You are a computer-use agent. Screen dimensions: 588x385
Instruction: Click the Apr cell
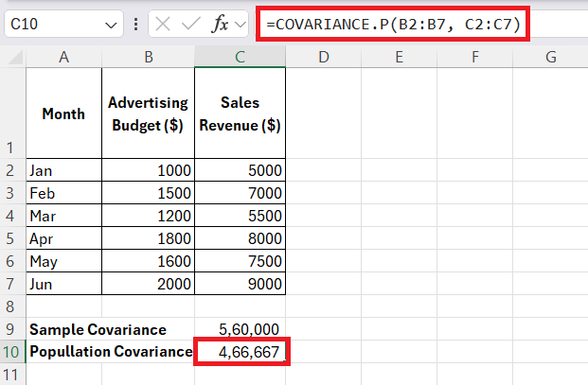[x=63, y=238]
